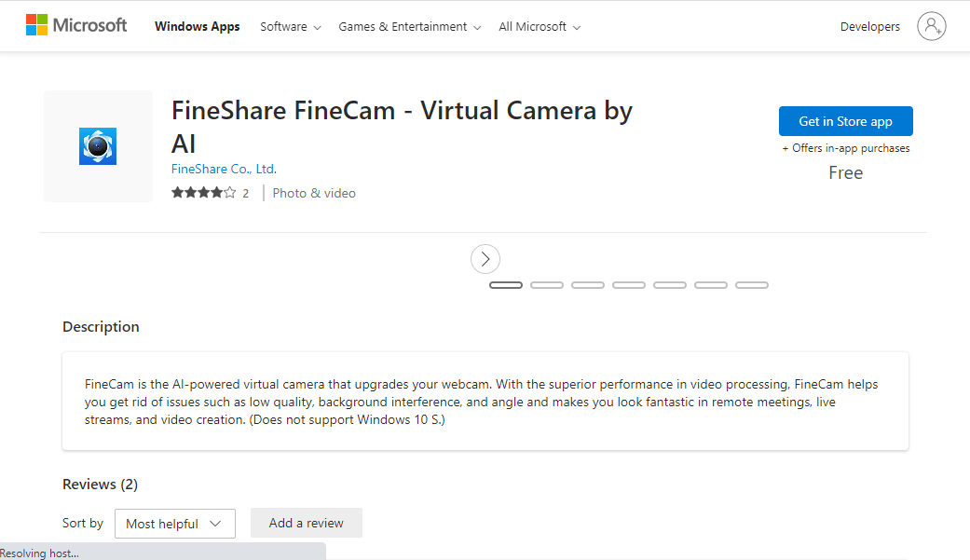The width and height of the screenshot is (970, 560).
Task: Click Offers in-app purchases text
Action: (x=846, y=148)
